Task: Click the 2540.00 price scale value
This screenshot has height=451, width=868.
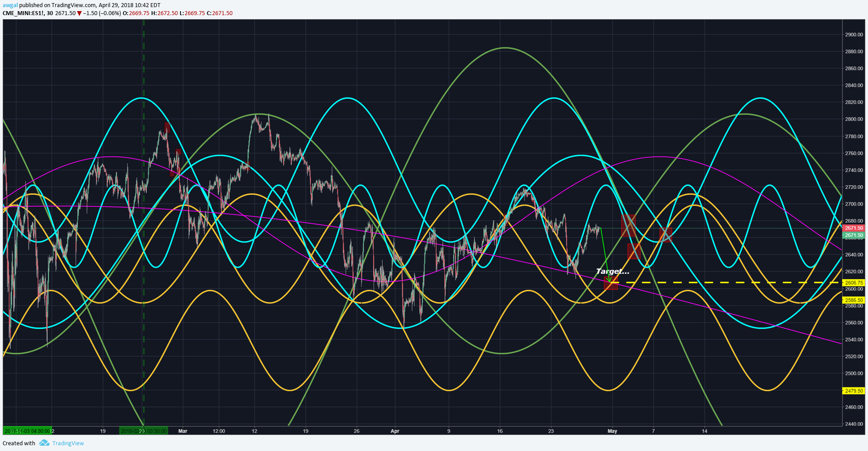Action: coord(854,339)
